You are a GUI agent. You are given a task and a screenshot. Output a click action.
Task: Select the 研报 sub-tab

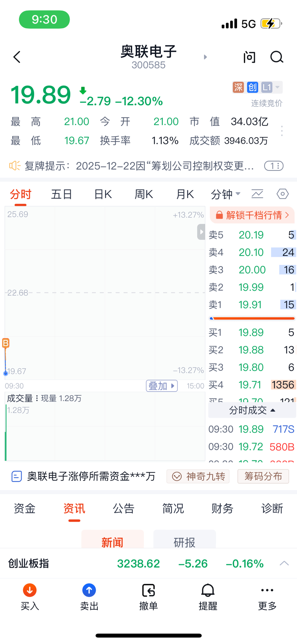click(x=184, y=539)
